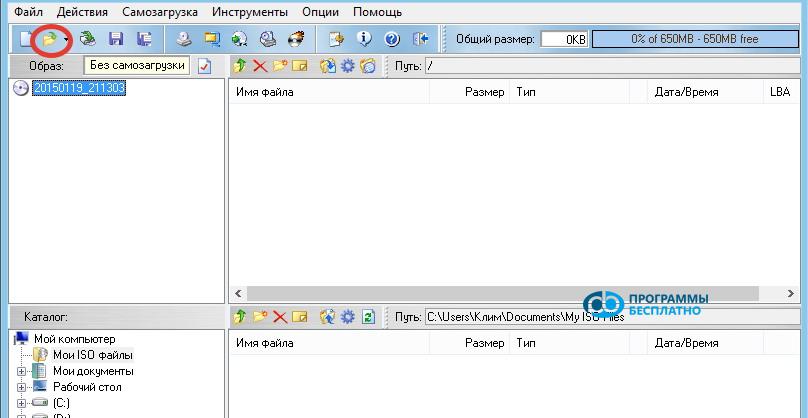Open the Самозагрузка menu
808x418 pixels.
[160, 11]
